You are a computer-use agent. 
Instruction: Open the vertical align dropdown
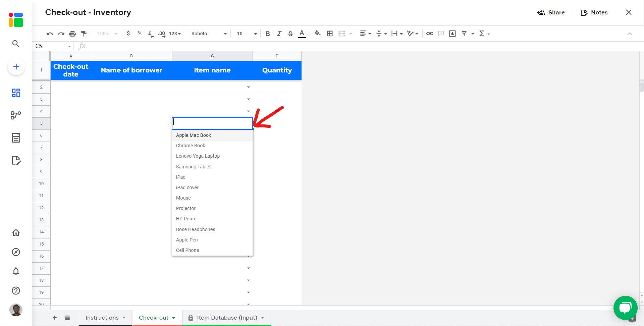381,34
